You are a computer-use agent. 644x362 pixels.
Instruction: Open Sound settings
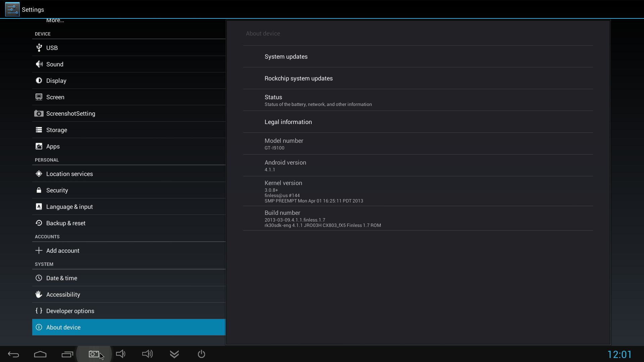coord(129,64)
